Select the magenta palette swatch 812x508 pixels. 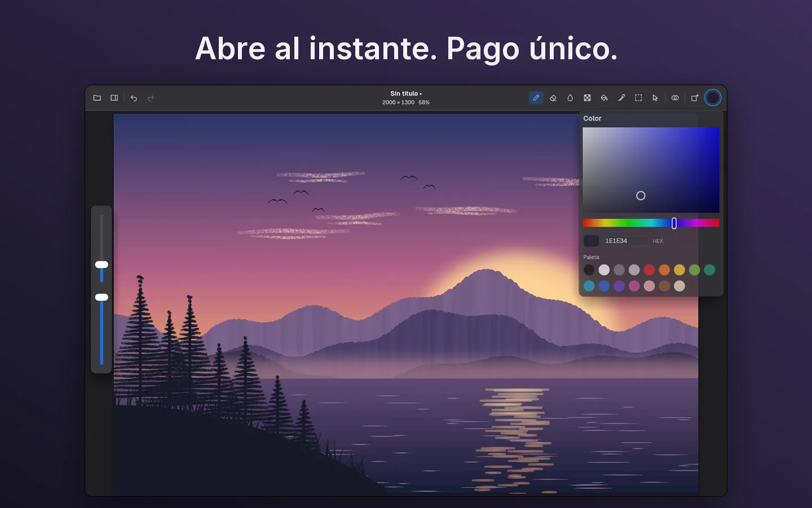(x=634, y=286)
